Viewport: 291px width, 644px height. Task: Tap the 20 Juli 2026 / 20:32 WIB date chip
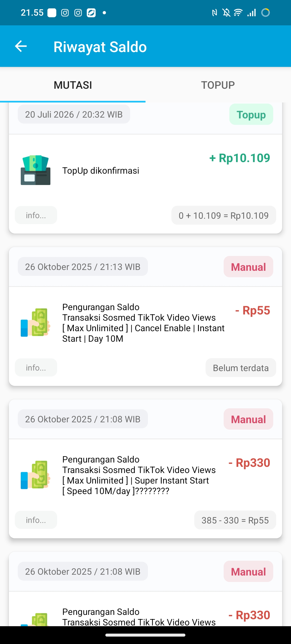74,114
